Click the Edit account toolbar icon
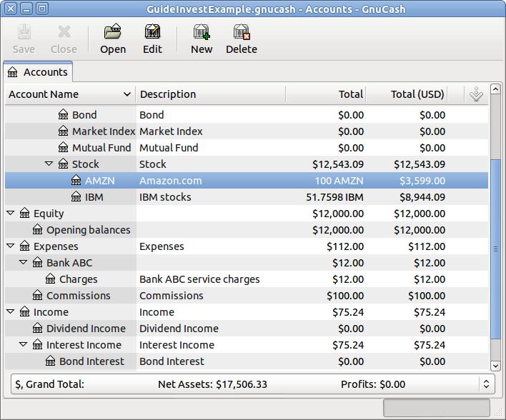 [152, 32]
